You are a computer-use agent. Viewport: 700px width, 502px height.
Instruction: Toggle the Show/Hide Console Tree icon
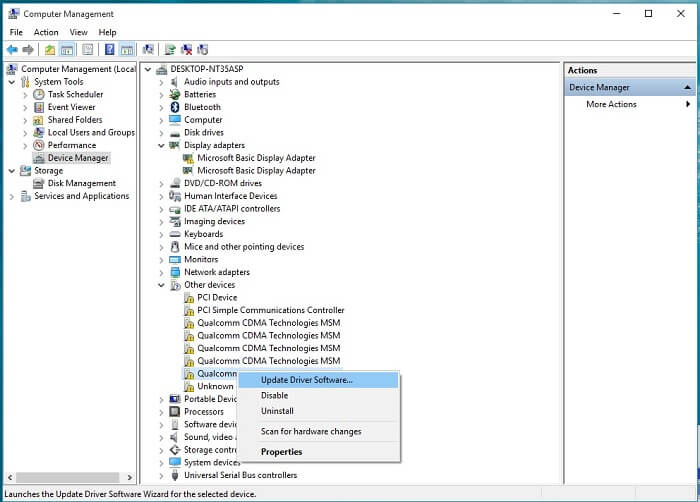(67, 50)
